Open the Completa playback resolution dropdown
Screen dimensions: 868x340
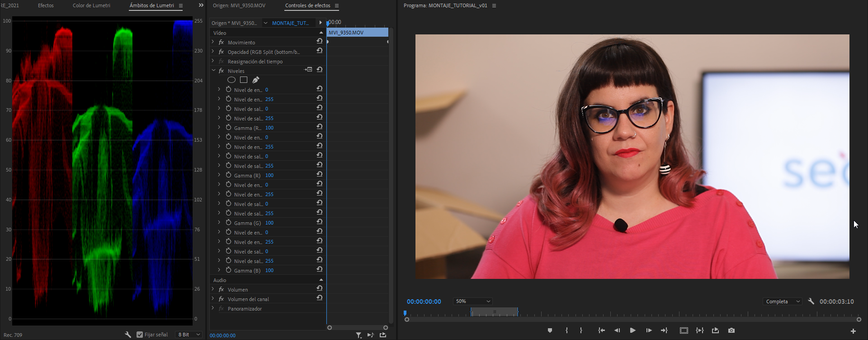[782, 302]
